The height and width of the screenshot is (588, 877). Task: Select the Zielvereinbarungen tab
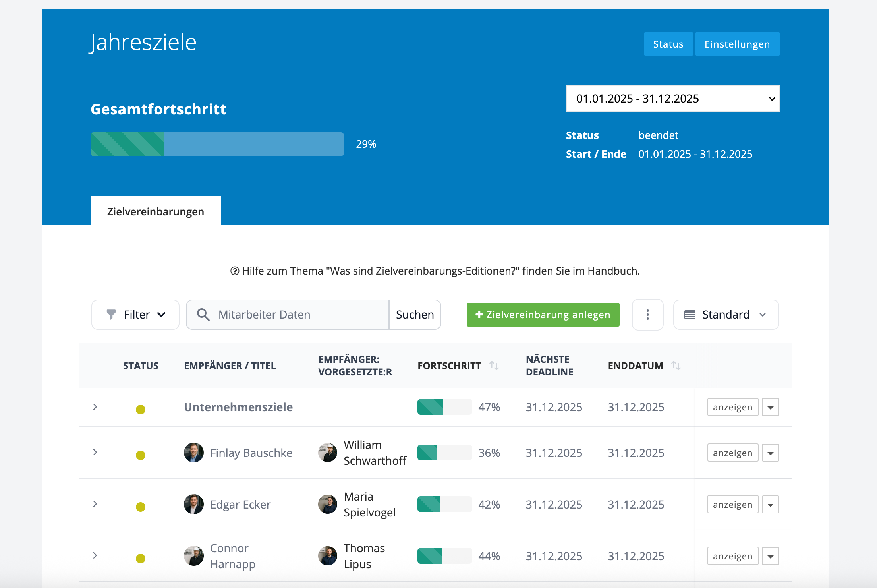pyautogui.click(x=156, y=211)
